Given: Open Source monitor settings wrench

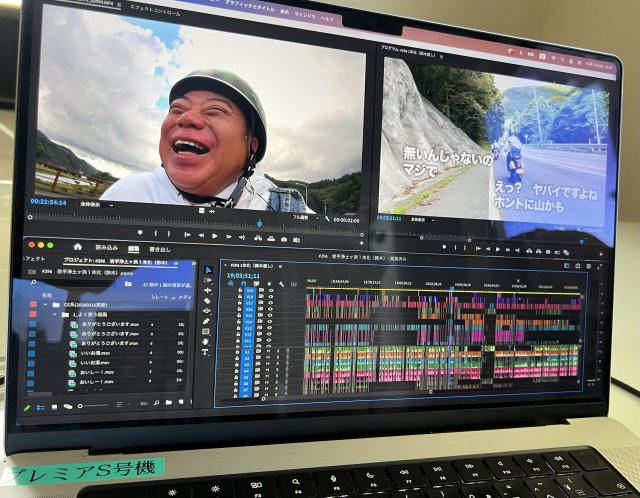Looking at the screenshot, I should pos(327,219).
